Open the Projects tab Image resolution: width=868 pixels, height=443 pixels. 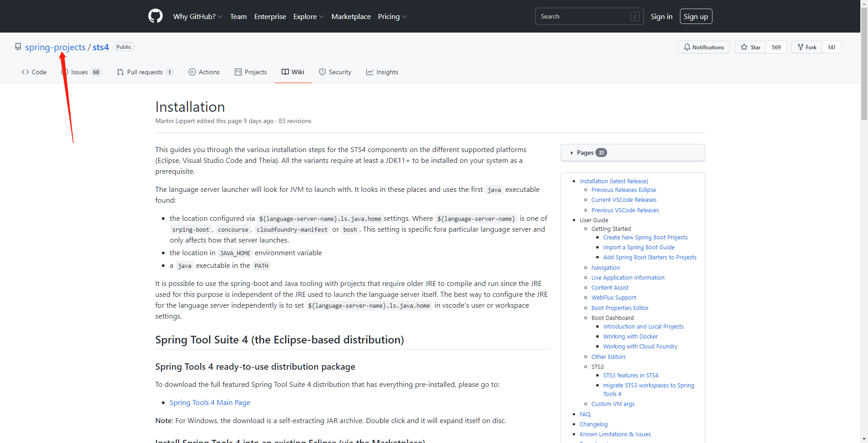(x=250, y=72)
